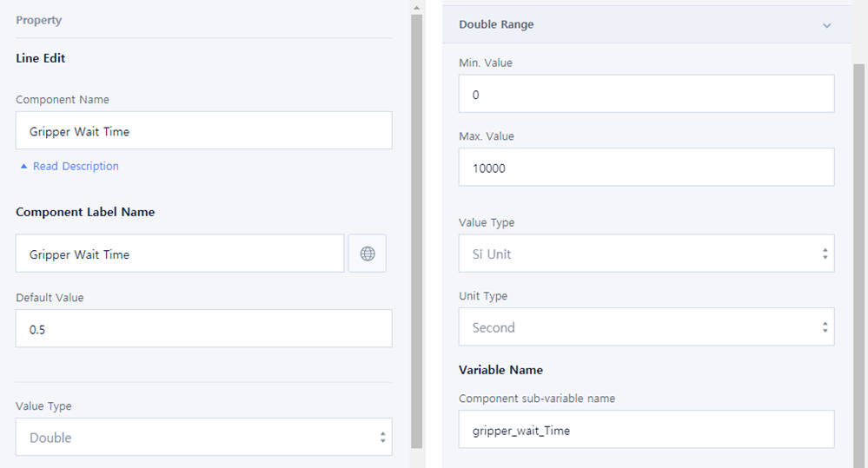Click the Variable Name section heading

click(x=500, y=370)
